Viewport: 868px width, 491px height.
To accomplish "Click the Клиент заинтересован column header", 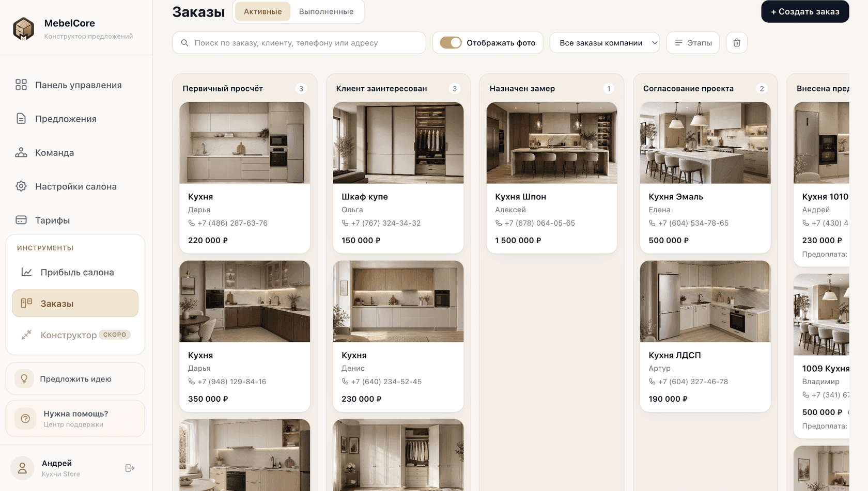I will point(381,89).
